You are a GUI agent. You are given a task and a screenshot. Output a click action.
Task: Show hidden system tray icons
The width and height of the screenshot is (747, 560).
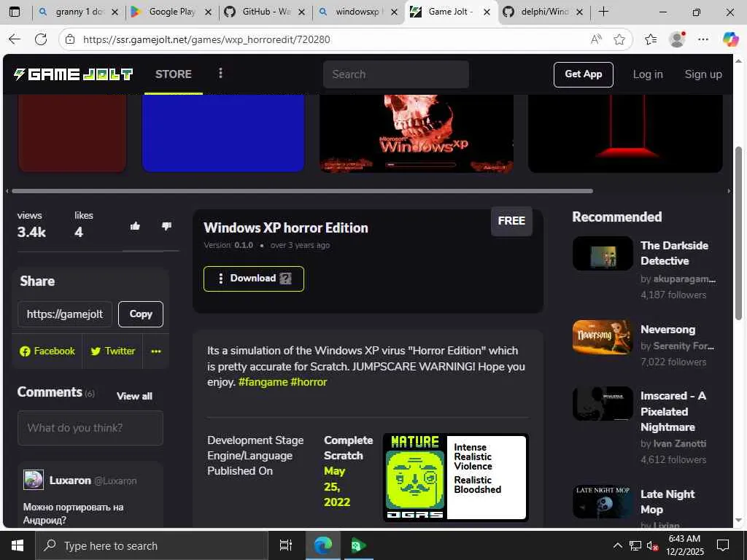point(617,545)
